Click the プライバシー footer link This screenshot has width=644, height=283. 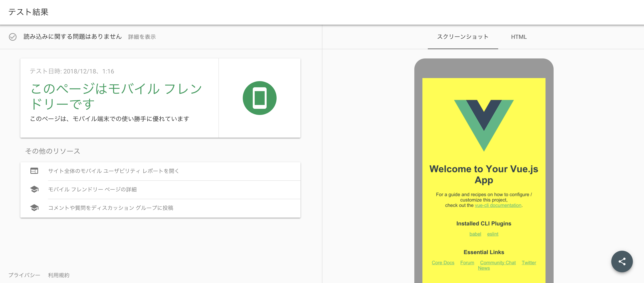pyautogui.click(x=24, y=275)
